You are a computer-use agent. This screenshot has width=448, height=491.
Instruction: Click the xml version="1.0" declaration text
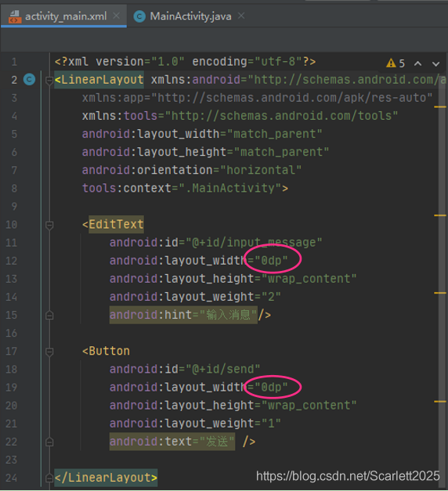[185, 61]
